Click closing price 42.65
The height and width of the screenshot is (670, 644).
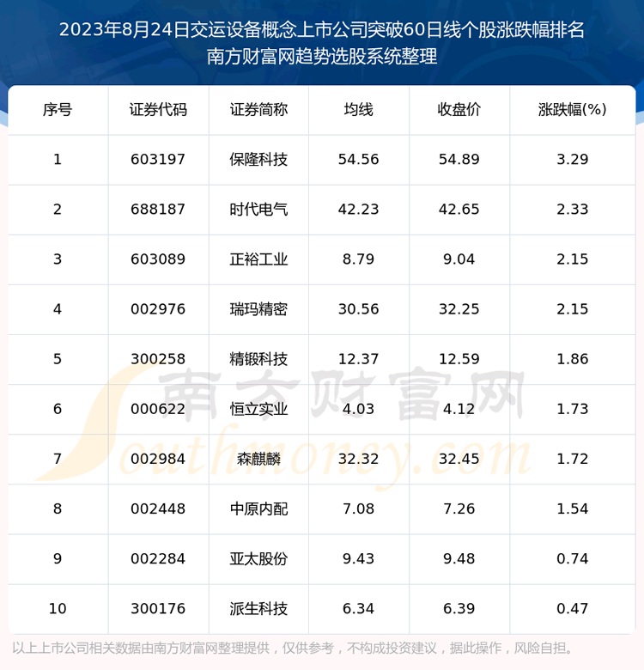pyautogui.click(x=459, y=210)
